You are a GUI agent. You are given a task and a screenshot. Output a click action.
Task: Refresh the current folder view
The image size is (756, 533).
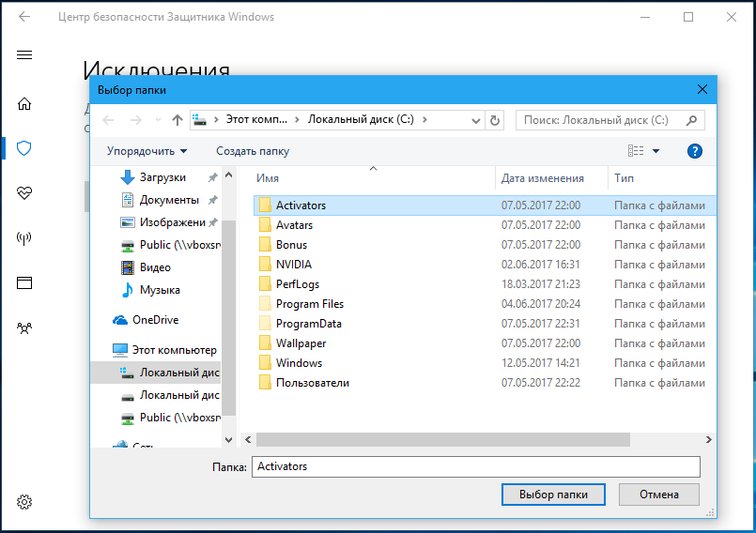click(x=495, y=120)
